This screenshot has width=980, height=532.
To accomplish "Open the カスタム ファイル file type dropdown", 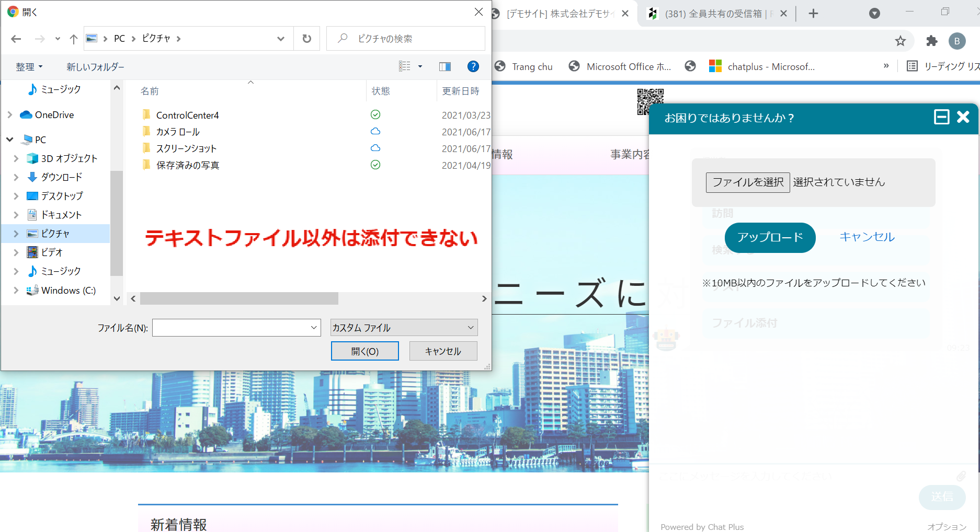I will click(x=404, y=328).
